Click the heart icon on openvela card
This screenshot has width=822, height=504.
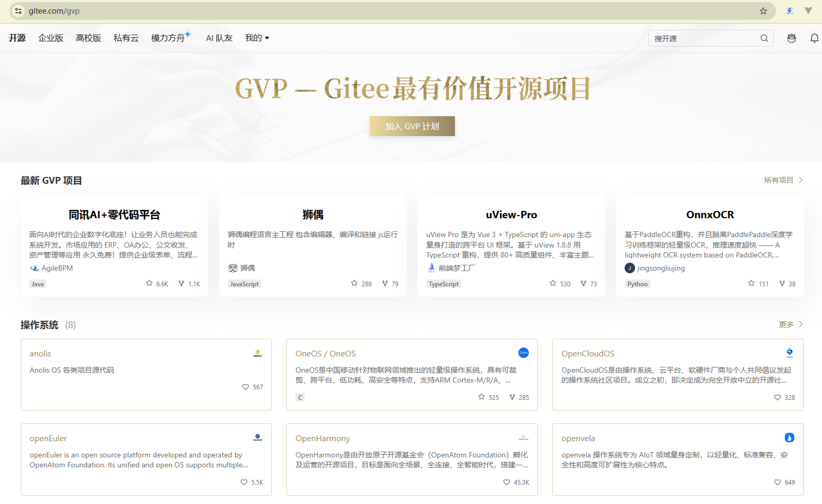pos(777,482)
